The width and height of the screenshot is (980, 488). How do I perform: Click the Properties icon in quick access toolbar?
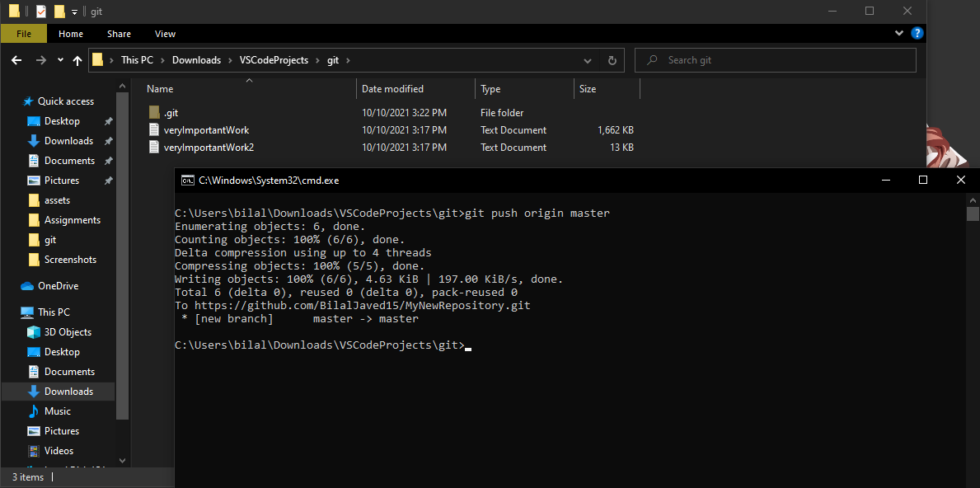pyautogui.click(x=40, y=12)
